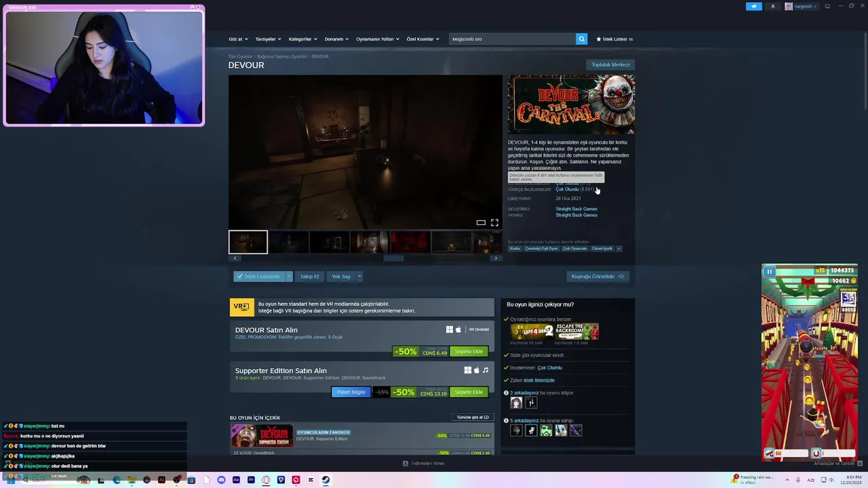Open CapCut icon in the taskbar
Screen dimensions: 868x488
pos(311,480)
